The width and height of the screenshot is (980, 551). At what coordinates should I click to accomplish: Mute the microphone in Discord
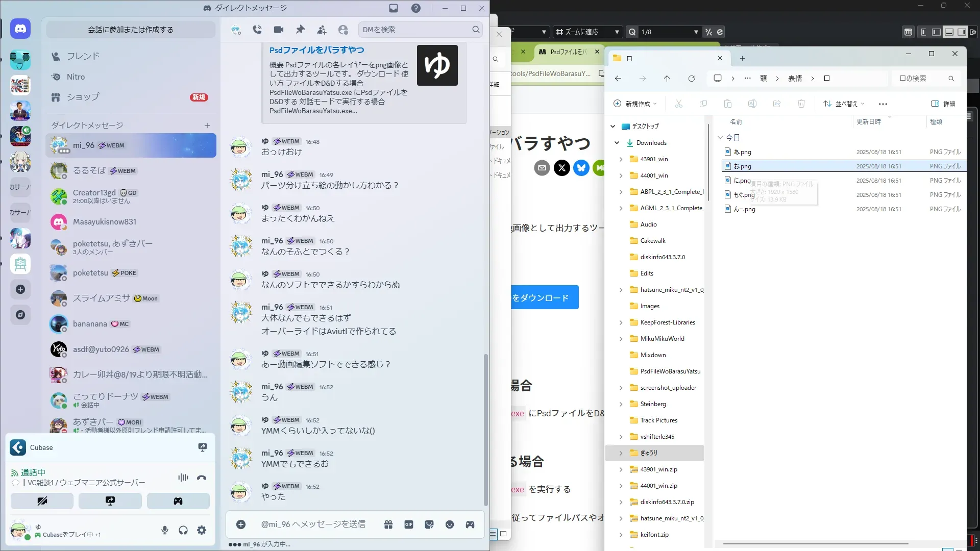click(165, 530)
